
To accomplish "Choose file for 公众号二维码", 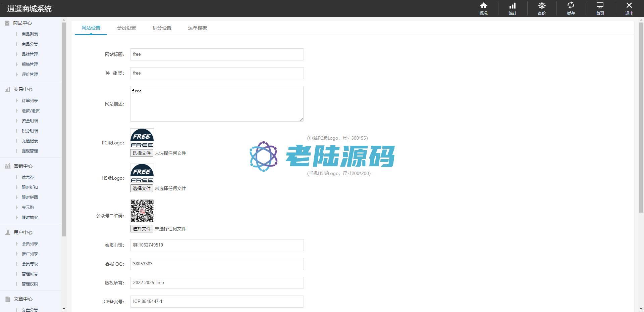I will tap(142, 229).
